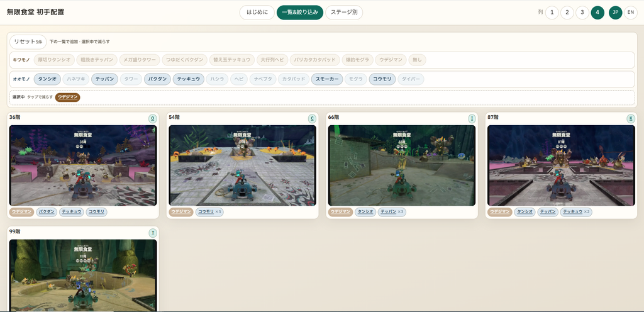
Task: Toggle タンシオ chip in オオモノ row
Action: 47,79
